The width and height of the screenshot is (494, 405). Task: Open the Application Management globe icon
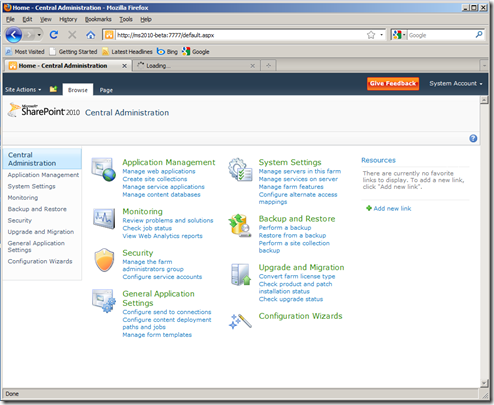click(104, 169)
